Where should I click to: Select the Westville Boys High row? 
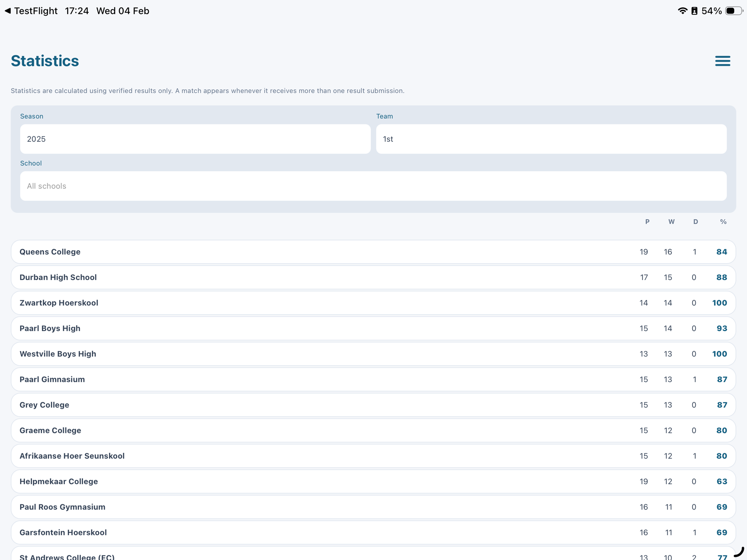point(373,354)
